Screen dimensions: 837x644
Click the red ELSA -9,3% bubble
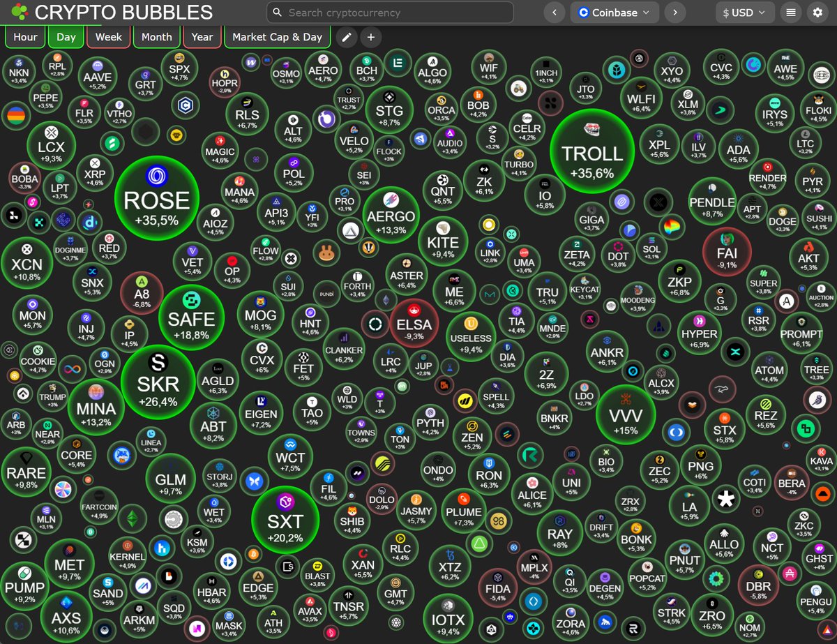tap(414, 322)
